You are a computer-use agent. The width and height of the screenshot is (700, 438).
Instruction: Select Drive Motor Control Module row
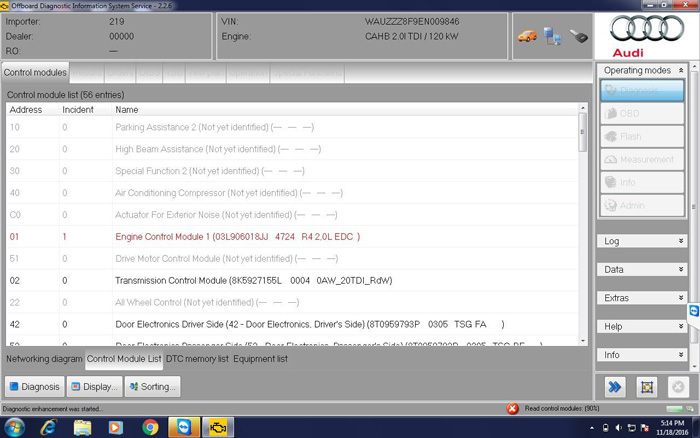tap(292, 259)
